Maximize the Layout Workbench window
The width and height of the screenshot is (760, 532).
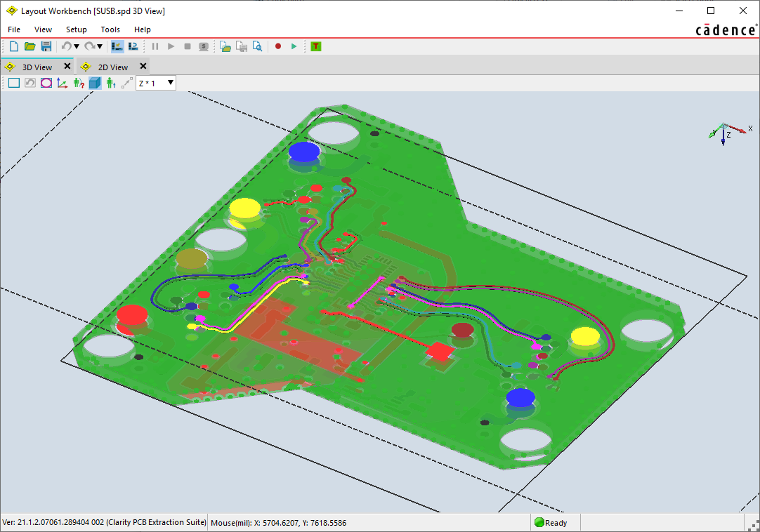click(711, 11)
